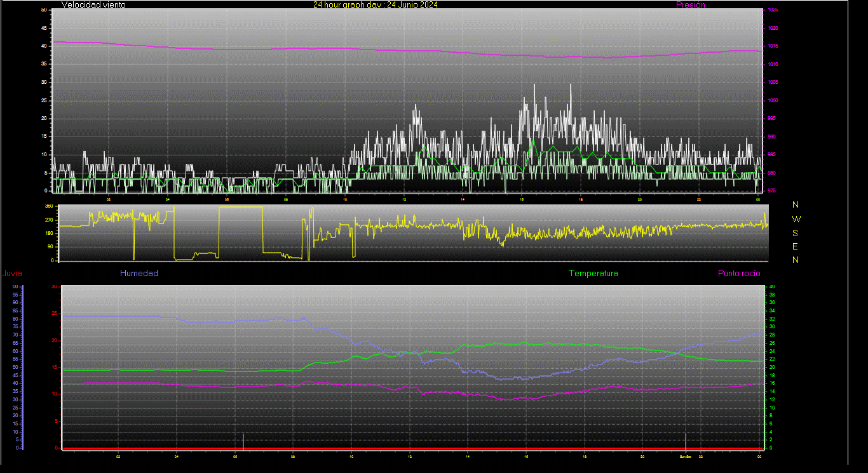This screenshot has width=868, height=473.
Task: Click the "W" compass letter
Action: (x=796, y=219)
